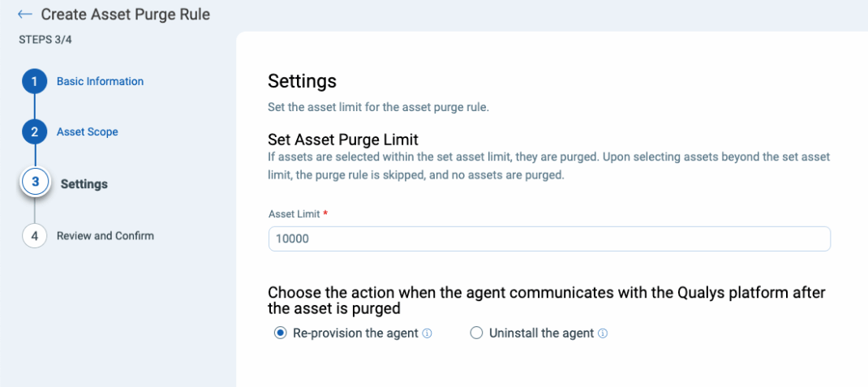Select the Settings step label in sidebar
This screenshot has width=868, height=387.
pos(84,184)
